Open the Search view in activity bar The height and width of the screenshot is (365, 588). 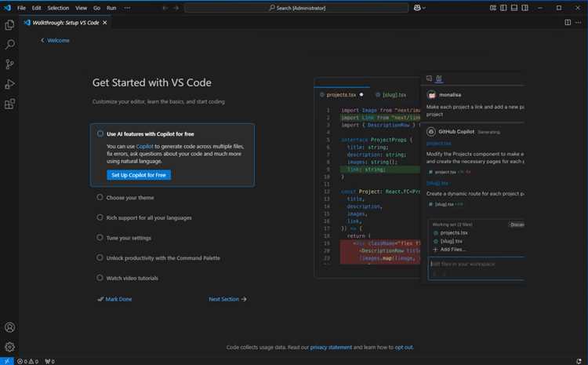pos(10,46)
